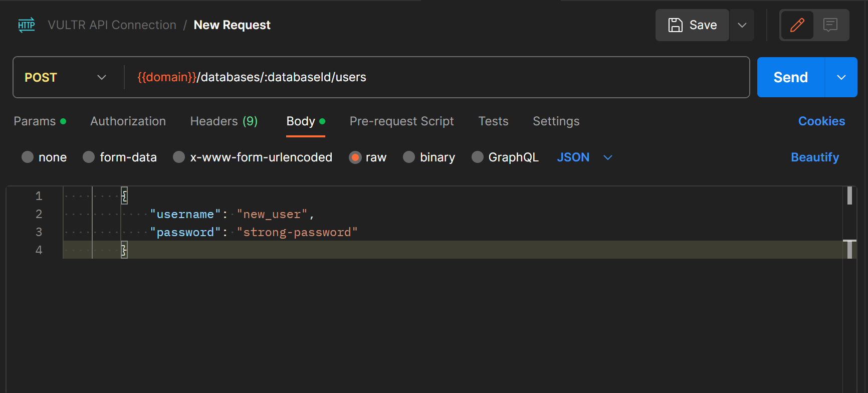Screen dimensions: 868x393
Task: Open the JSON format dropdown
Action: [x=584, y=157]
